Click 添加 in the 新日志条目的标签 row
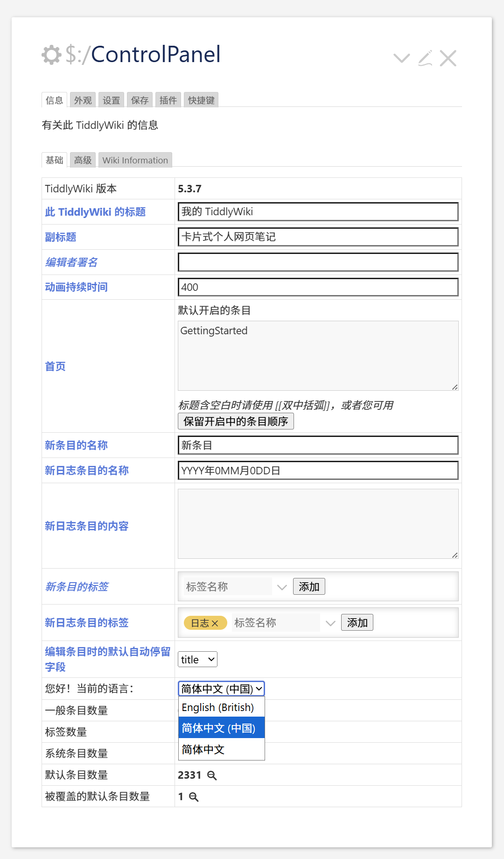Viewport: 504px width, 859px height. (357, 622)
